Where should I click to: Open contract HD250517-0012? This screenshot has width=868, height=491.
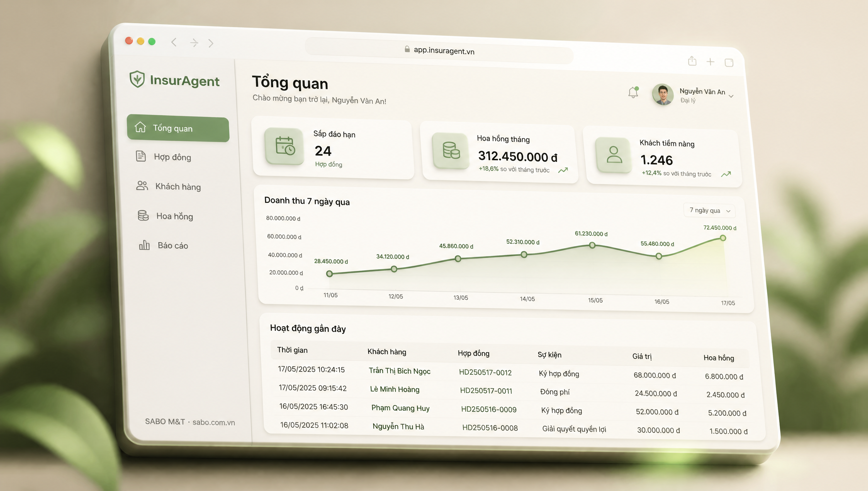click(x=485, y=373)
